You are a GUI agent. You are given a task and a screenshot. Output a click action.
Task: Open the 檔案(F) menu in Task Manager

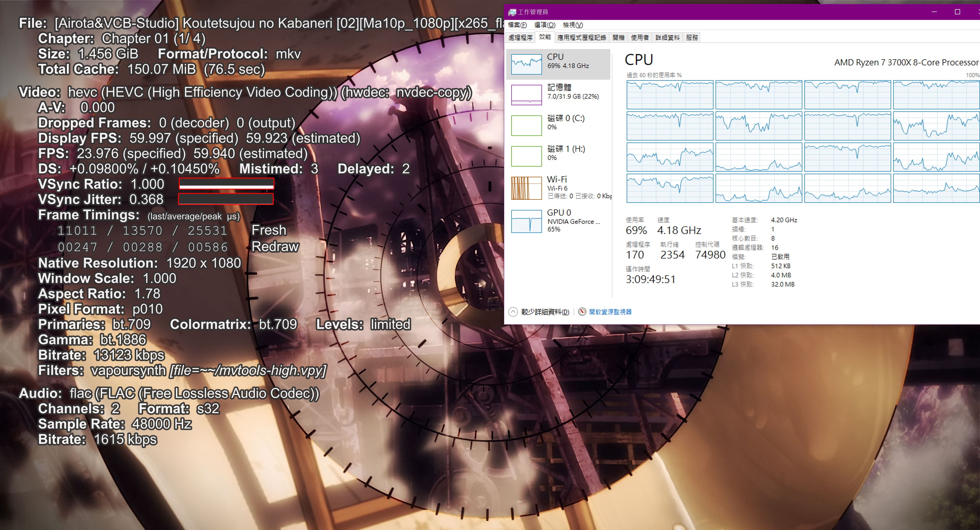pyautogui.click(x=517, y=25)
